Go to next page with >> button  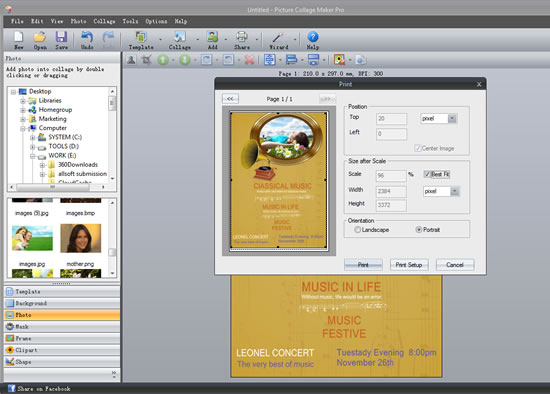(327, 99)
